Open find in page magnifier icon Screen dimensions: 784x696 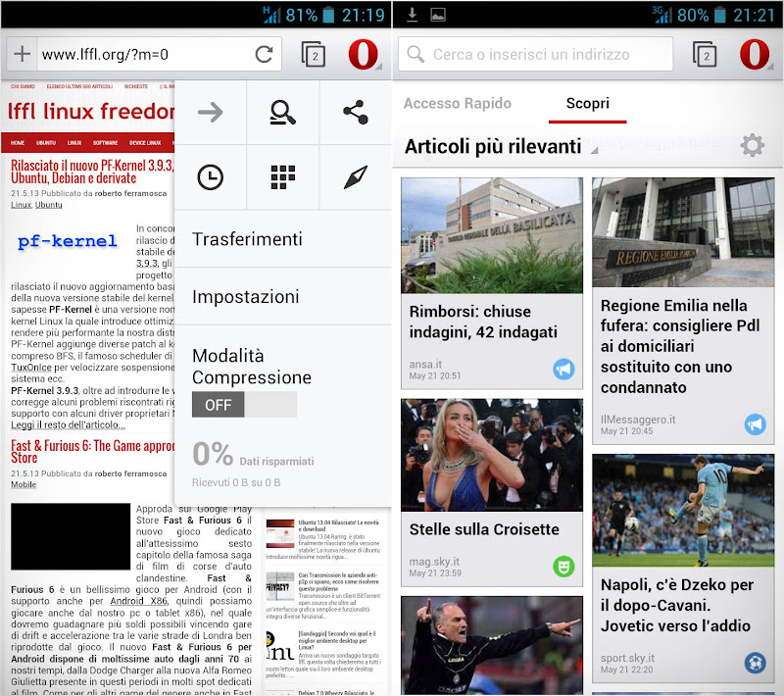282,113
